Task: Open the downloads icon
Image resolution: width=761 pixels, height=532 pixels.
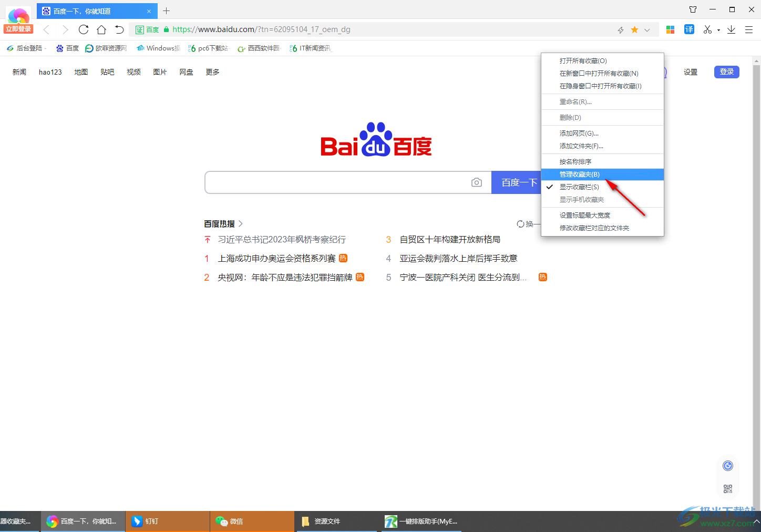Action: point(731,29)
